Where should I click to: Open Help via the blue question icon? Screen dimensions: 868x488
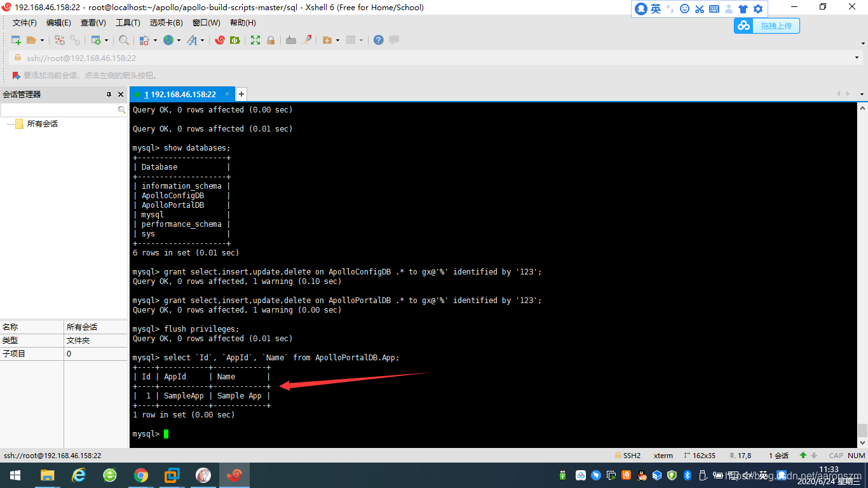379,40
